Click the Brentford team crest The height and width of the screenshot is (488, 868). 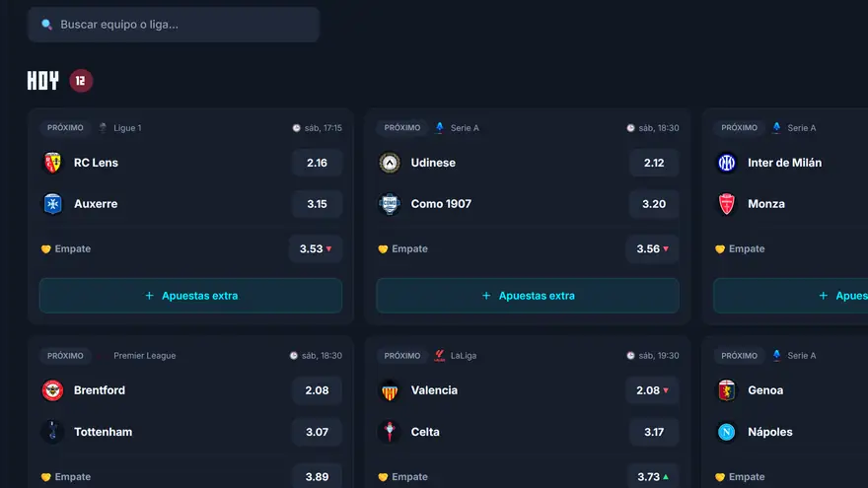52,390
